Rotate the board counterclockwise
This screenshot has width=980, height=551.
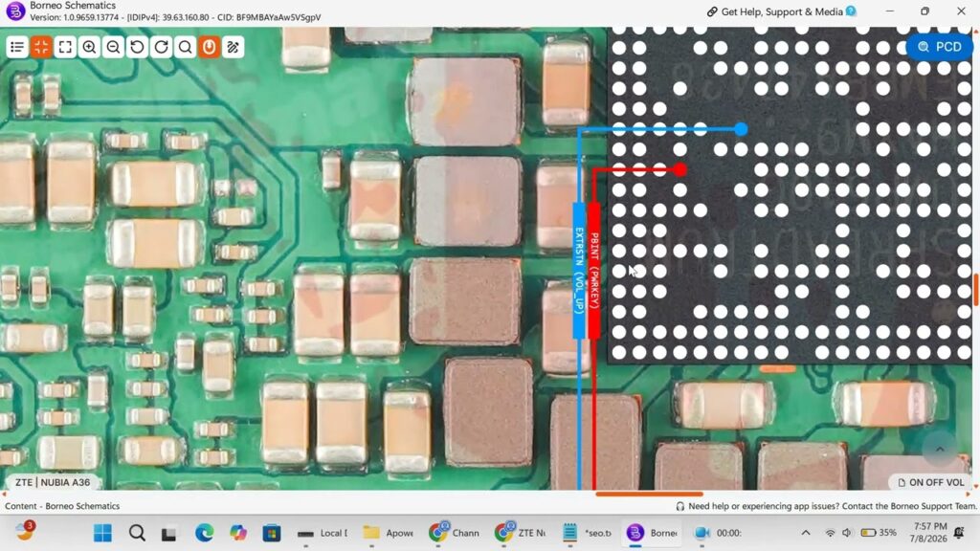click(137, 47)
